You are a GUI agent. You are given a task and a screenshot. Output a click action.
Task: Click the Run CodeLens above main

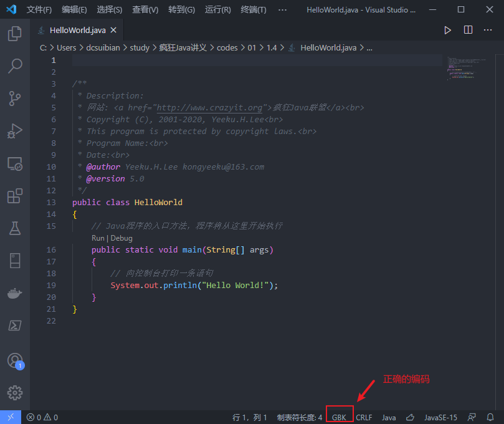[x=98, y=238]
